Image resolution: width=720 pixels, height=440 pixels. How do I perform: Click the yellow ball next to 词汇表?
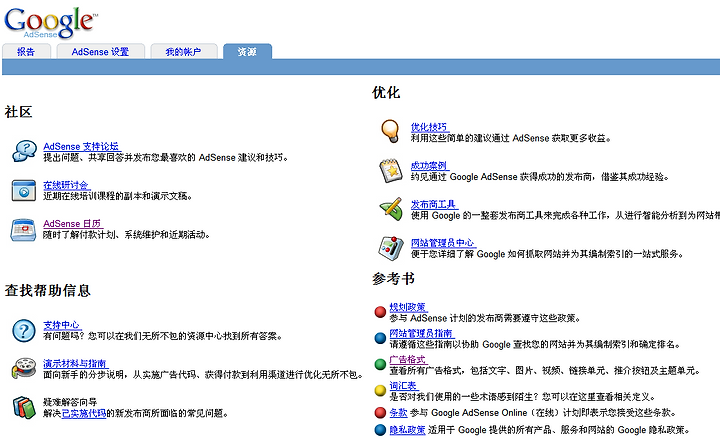click(380, 391)
